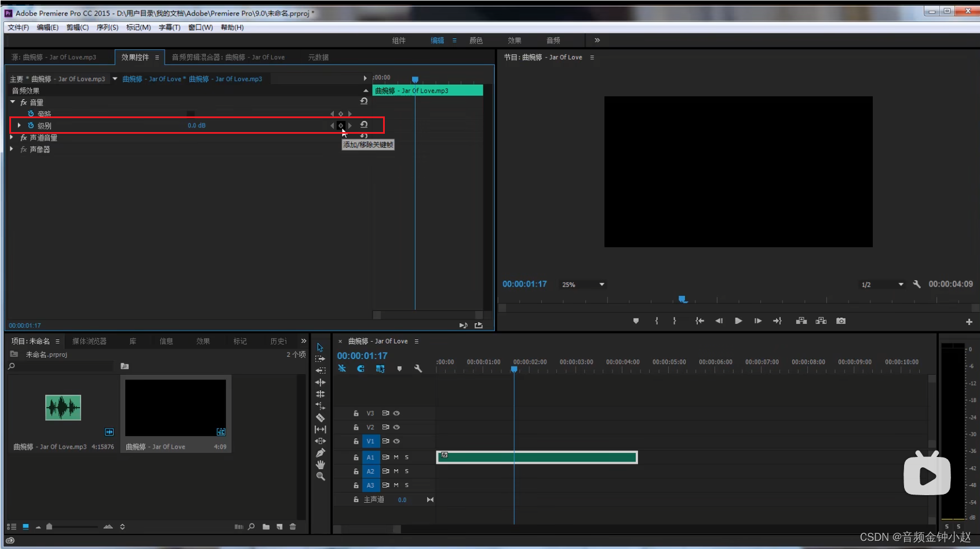
Task: Open timeline wrench display settings
Action: point(418,368)
